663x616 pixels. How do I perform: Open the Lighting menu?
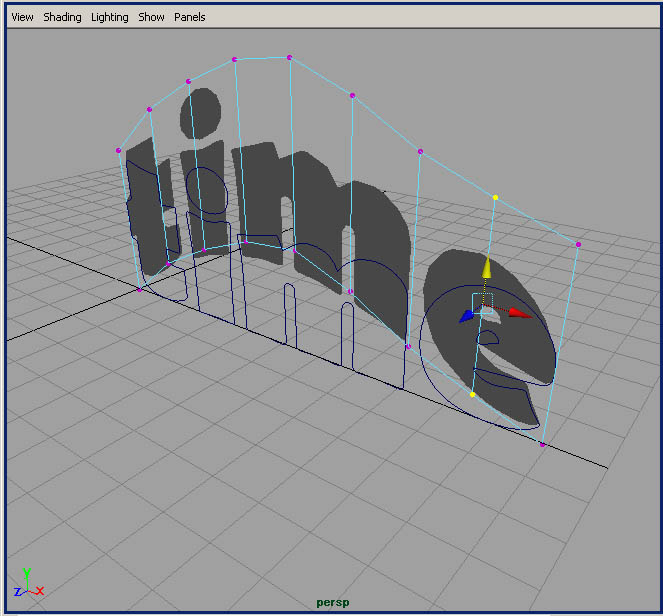coord(110,17)
